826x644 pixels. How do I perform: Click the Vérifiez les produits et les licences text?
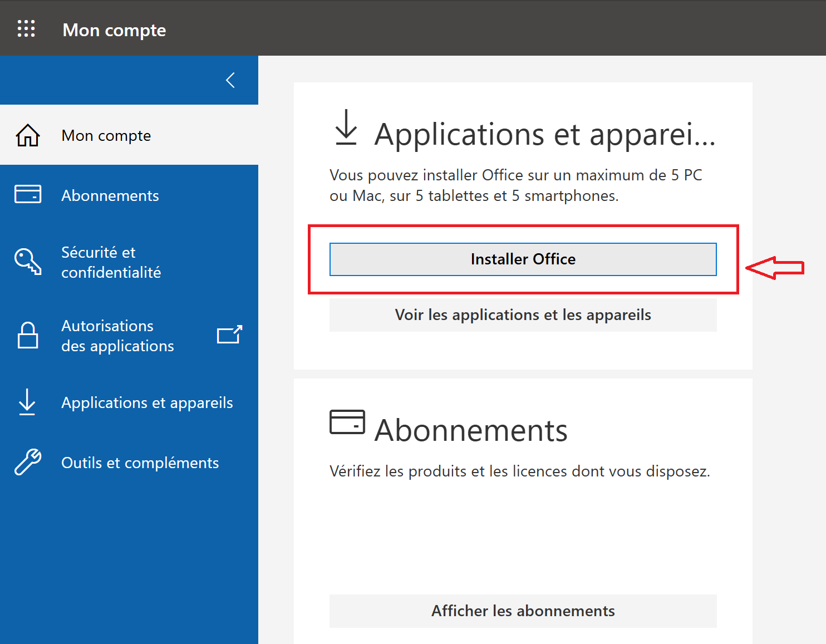click(x=520, y=471)
